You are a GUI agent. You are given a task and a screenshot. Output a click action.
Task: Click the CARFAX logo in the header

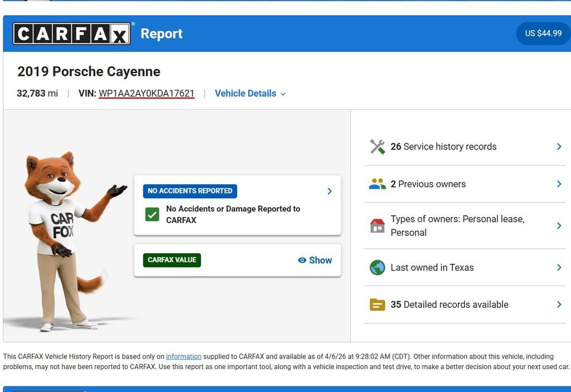[x=72, y=33]
